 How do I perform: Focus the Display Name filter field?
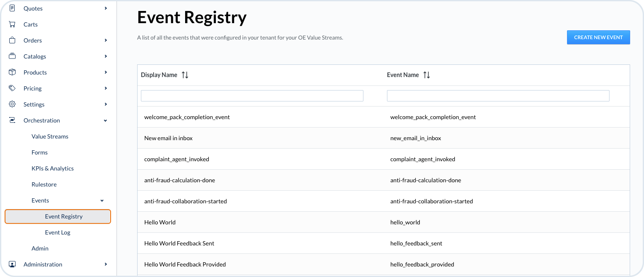click(x=252, y=96)
